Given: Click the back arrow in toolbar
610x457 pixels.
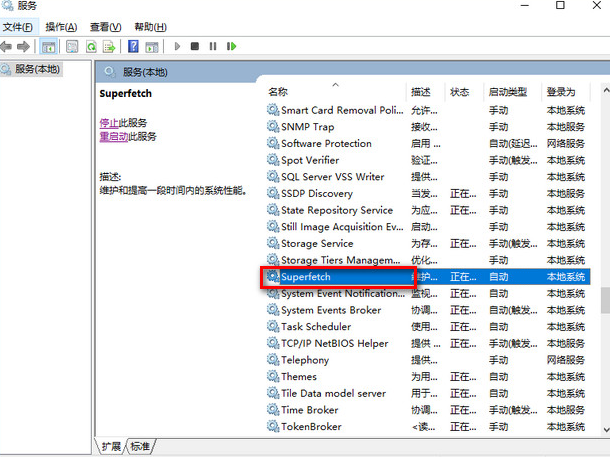Looking at the screenshot, I should click(8, 46).
